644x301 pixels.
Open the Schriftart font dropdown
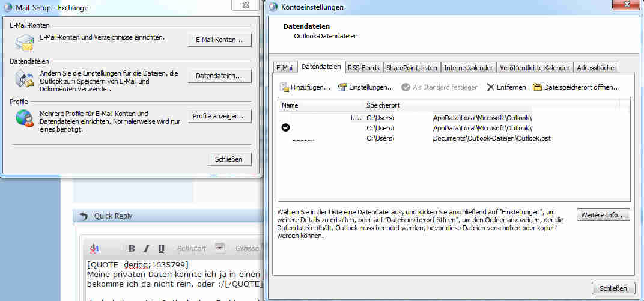[x=221, y=248]
